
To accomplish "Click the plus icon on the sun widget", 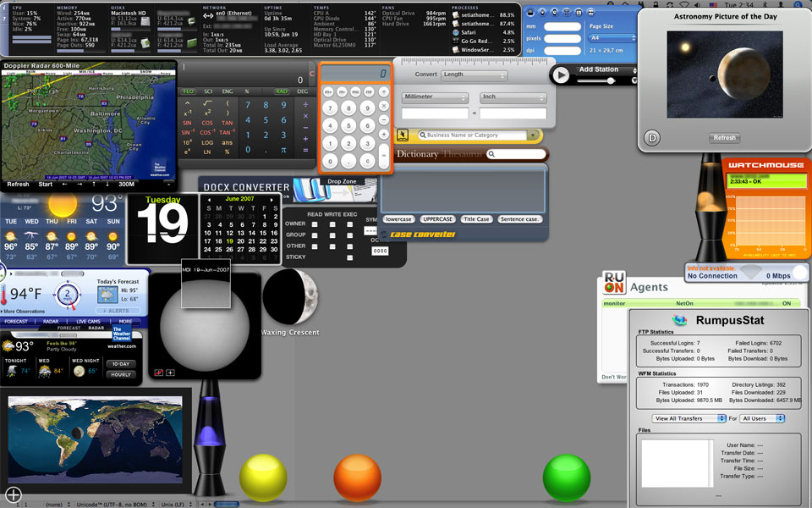I will pyautogui.click(x=170, y=373).
